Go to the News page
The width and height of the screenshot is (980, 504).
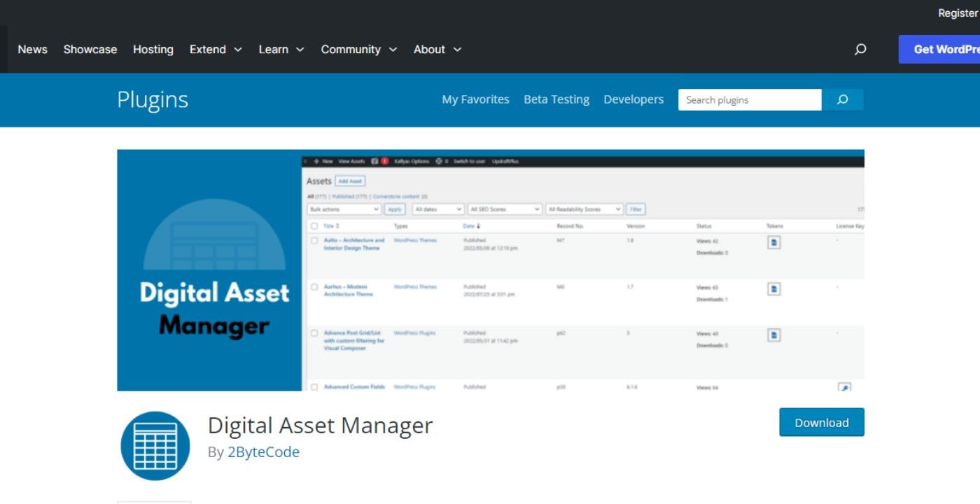pos(33,50)
